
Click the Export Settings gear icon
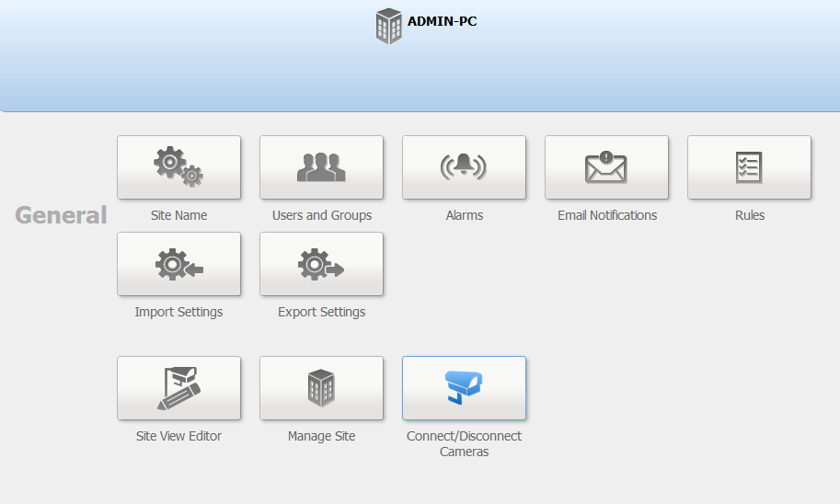pos(321,264)
